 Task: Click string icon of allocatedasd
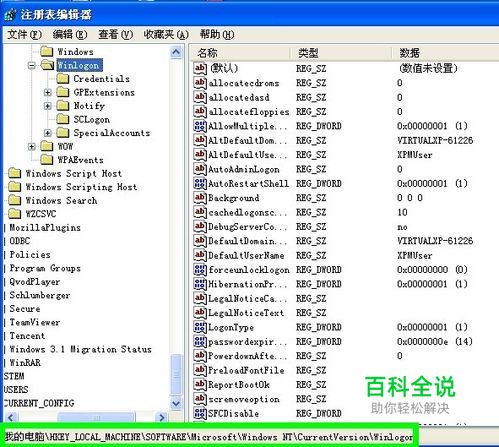(200, 97)
